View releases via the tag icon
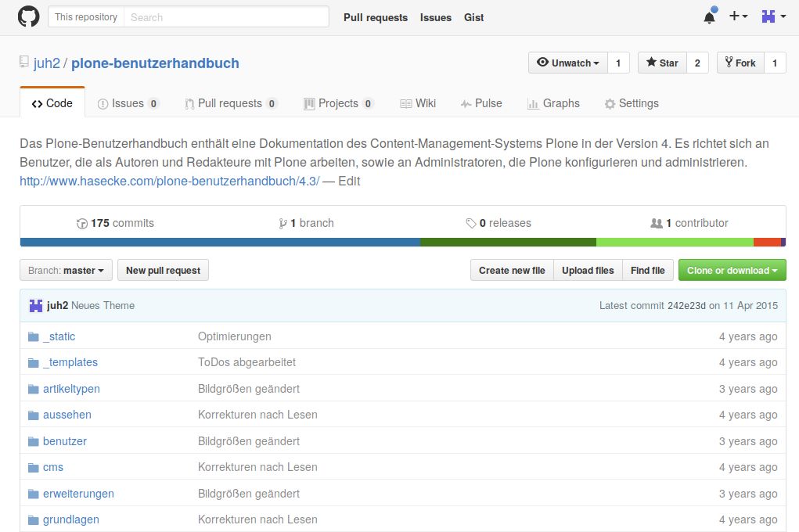Viewport: 799px width, 532px height. point(470,223)
